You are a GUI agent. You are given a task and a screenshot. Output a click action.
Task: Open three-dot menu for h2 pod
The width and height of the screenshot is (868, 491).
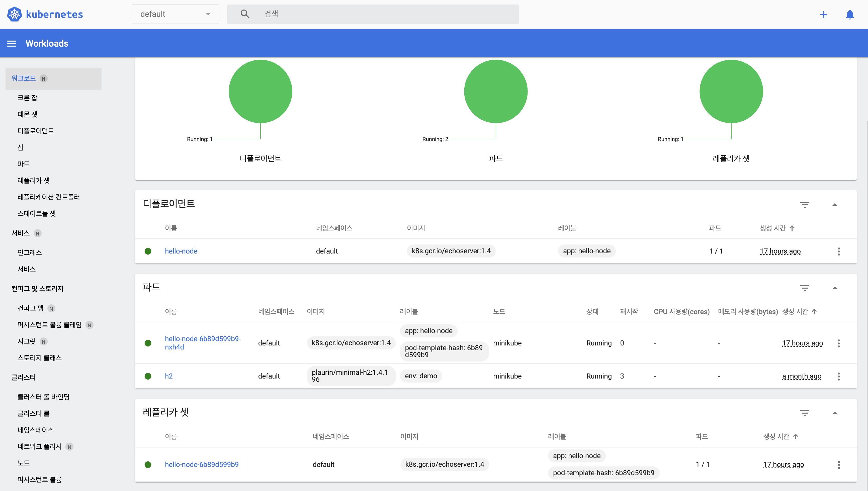tap(839, 376)
